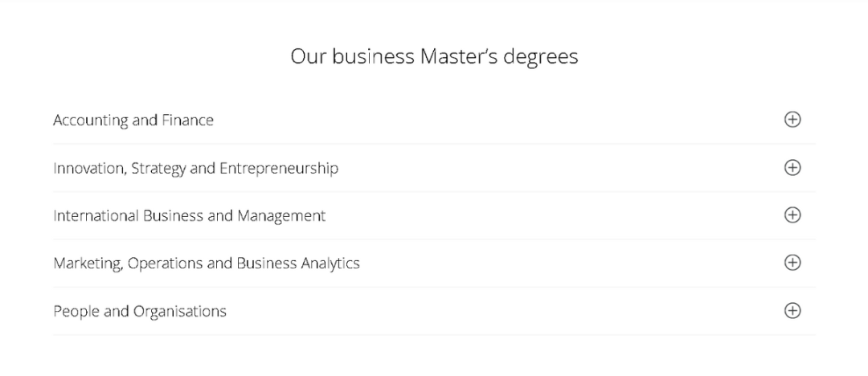Show degrees under Marketing, Operations and Business Analytics
Image resolution: width=868 pixels, height=376 pixels.
434,263
